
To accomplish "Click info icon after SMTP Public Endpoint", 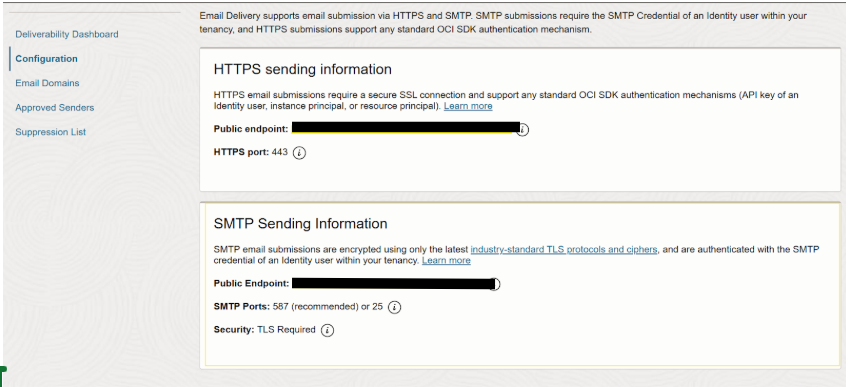I will (495, 284).
